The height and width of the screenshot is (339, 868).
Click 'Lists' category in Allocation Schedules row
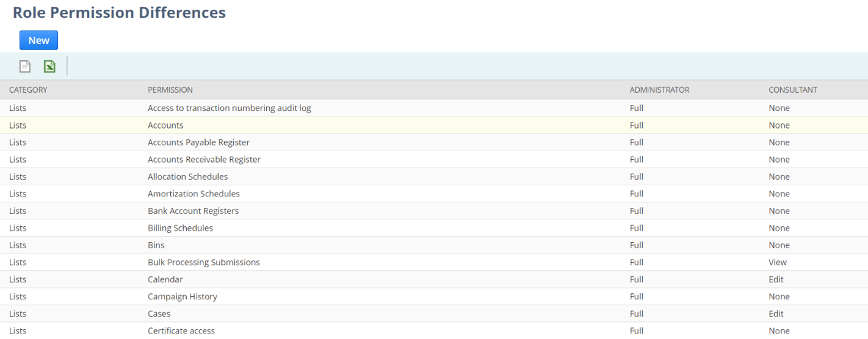[18, 176]
